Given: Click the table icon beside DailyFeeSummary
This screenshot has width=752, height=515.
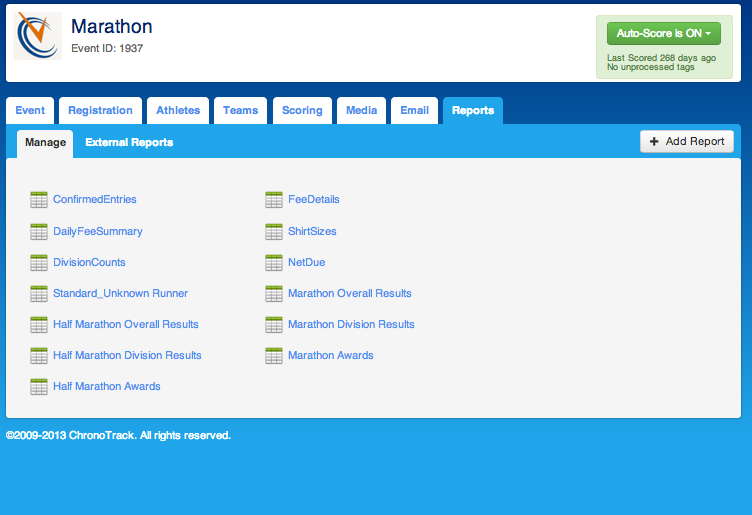Looking at the screenshot, I should point(39,231).
